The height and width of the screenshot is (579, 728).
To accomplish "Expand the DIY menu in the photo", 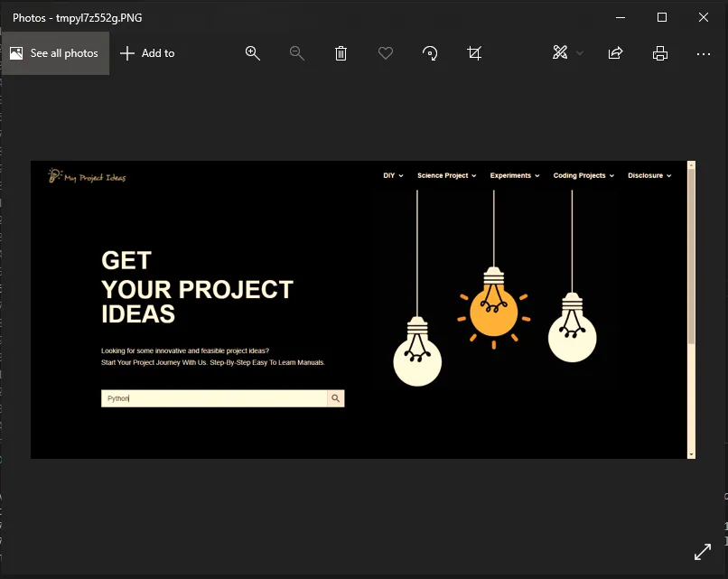I will point(393,175).
